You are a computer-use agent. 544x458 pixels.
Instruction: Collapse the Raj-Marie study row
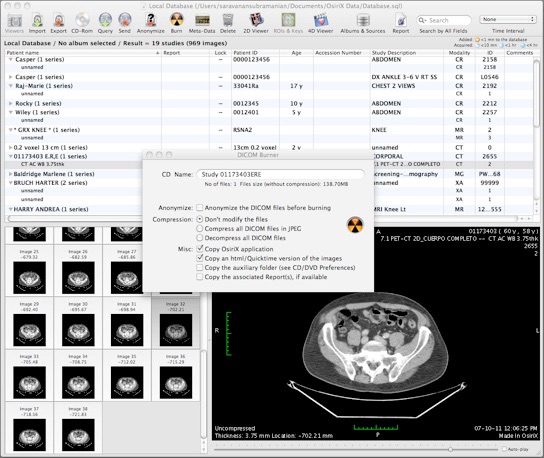point(10,86)
